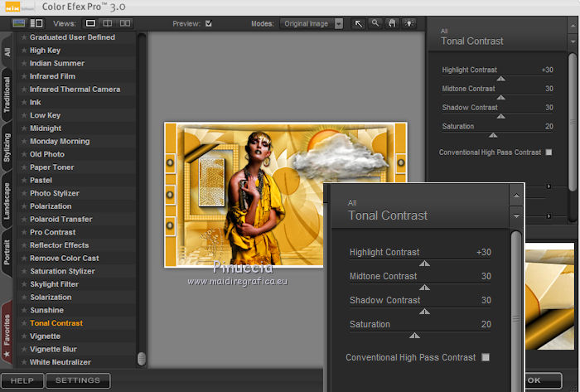Viewport: 580px width, 392px height.
Task: Add Vignette to favorites with star
Action: pyautogui.click(x=24, y=336)
